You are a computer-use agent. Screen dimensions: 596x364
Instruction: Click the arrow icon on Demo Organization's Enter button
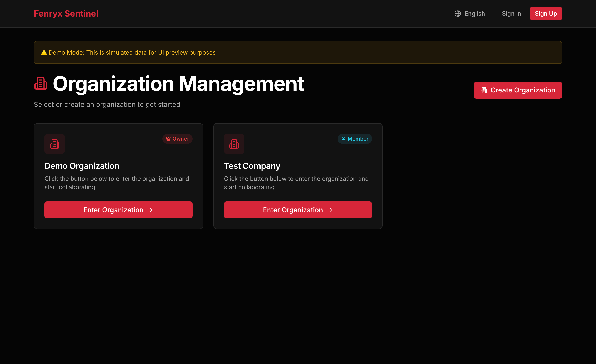click(x=150, y=210)
